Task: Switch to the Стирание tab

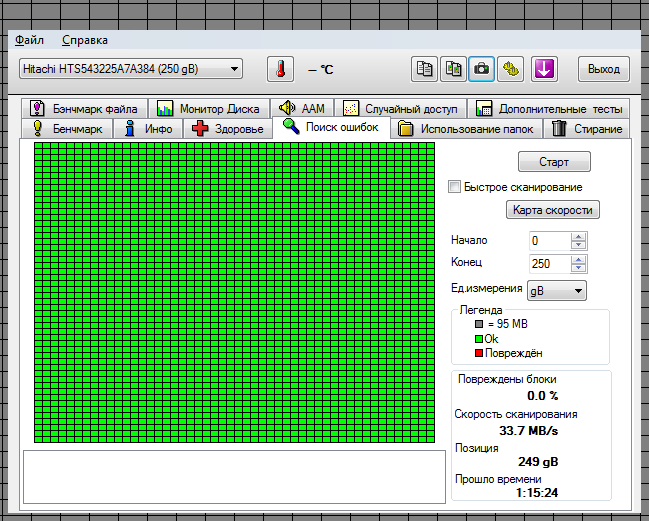Action: point(587,129)
